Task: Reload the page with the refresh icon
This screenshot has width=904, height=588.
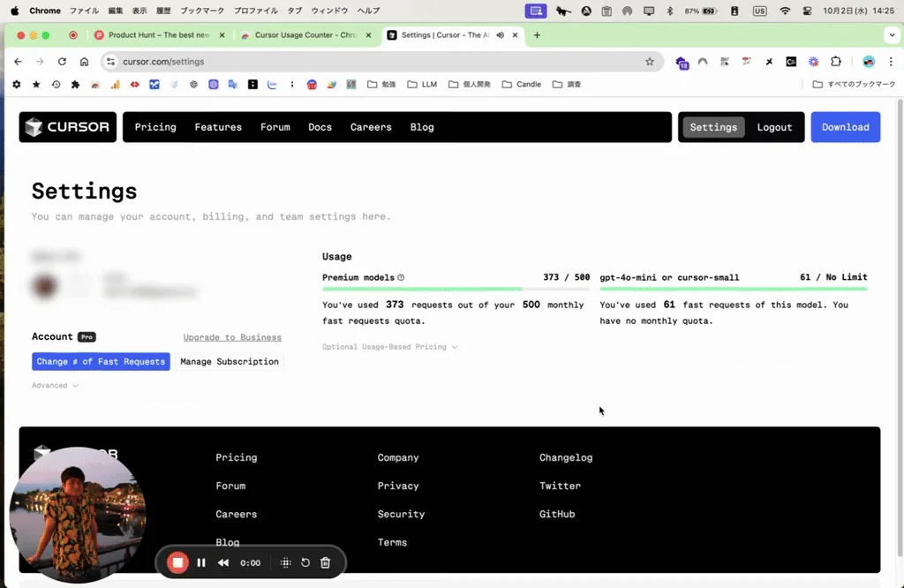Action: pyautogui.click(x=61, y=61)
